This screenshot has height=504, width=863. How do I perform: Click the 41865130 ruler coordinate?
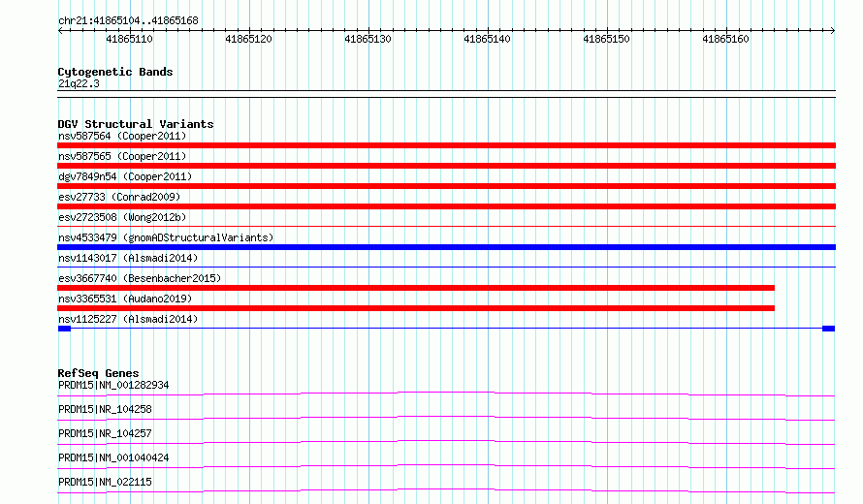(x=368, y=39)
